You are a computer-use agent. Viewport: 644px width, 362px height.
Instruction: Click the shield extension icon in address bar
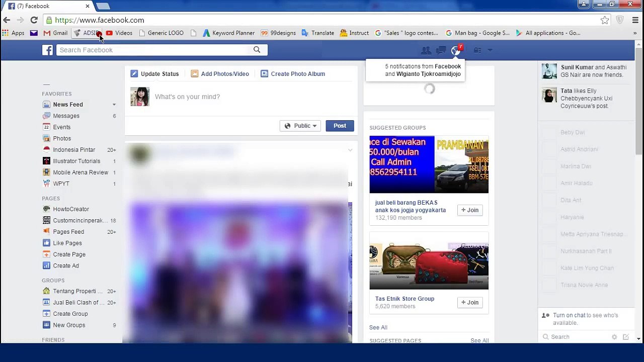pyautogui.click(x=620, y=20)
